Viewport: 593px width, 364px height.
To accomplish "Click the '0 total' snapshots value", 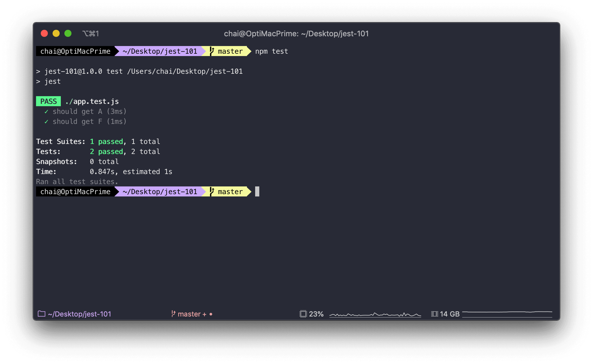I will [x=104, y=162].
